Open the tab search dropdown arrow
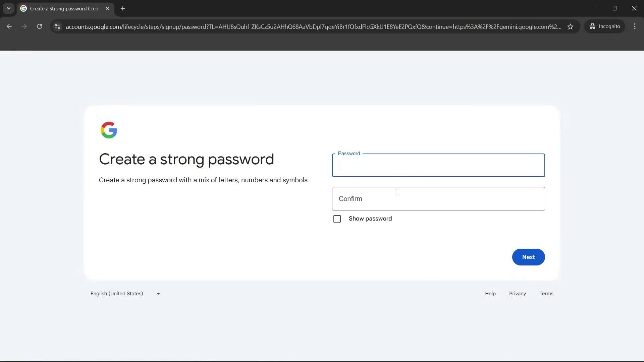 (8, 8)
